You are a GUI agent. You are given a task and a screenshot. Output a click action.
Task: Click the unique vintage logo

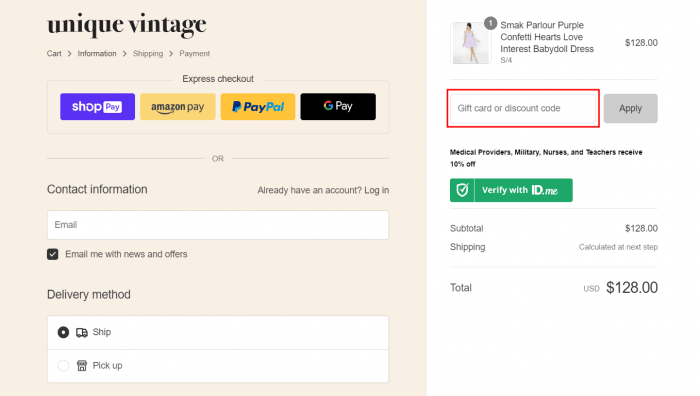pos(127,25)
